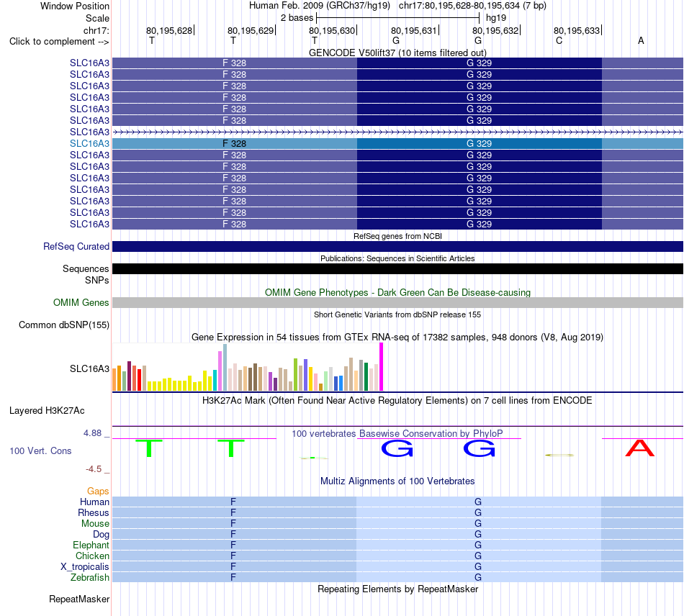Click the Window Position label
The image size is (684, 616).
(75, 6)
